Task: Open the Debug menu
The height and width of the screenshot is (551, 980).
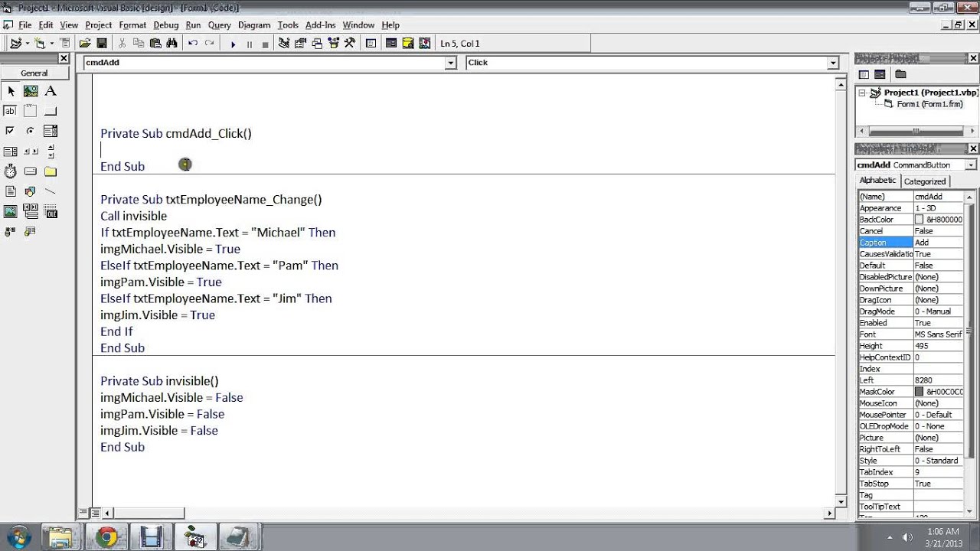Action: 165,24
